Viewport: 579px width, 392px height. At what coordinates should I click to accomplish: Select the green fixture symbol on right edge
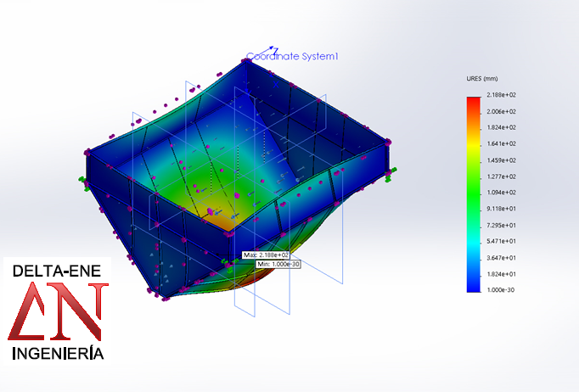click(x=386, y=175)
